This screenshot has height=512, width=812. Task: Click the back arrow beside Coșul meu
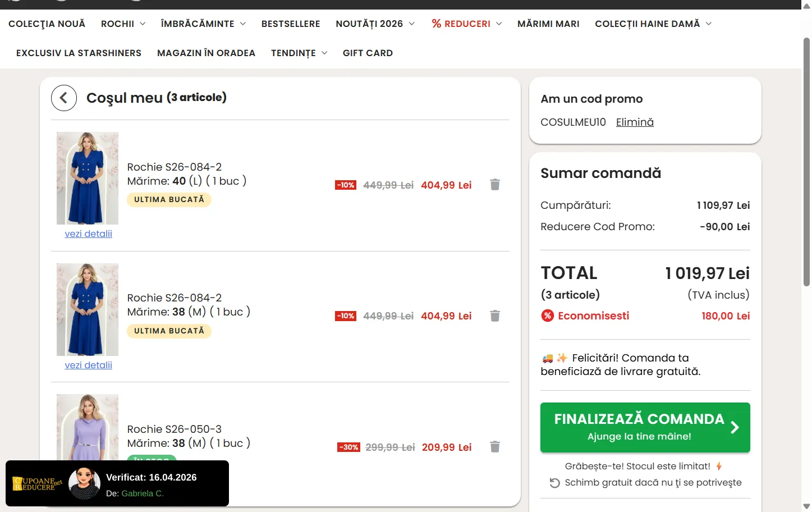tap(64, 98)
